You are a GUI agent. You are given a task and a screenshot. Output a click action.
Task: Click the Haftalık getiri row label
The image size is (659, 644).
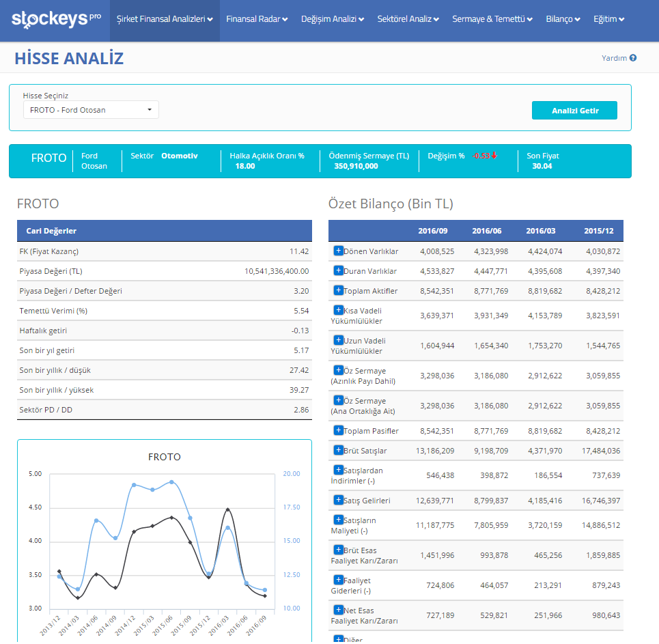pyautogui.click(x=43, y=331)
